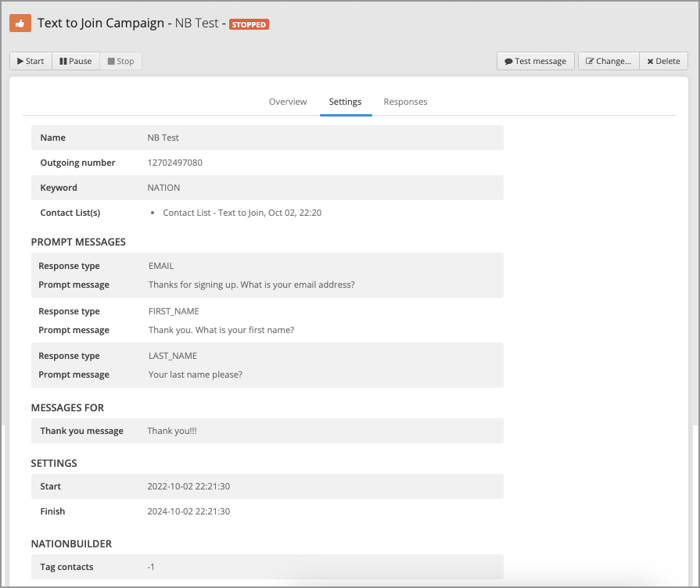
Task: Click the Contact List - Text to Join entry
Action: pyautogui.click(x=242, y=213)
